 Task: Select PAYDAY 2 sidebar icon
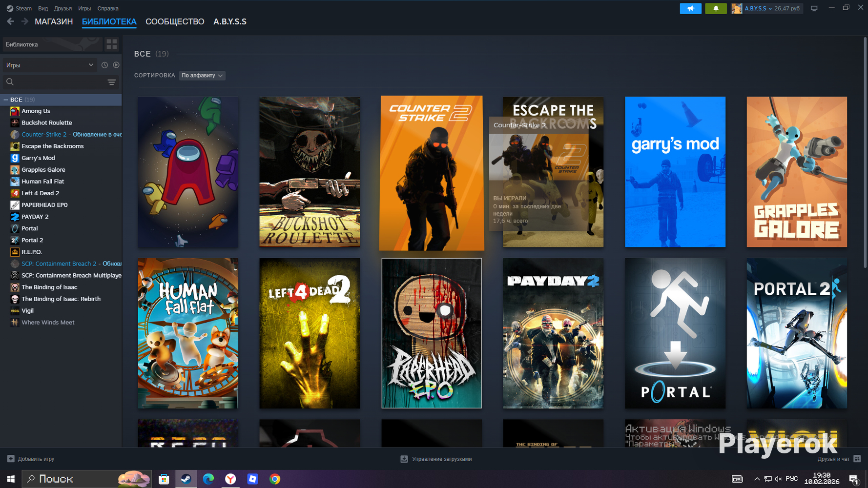tap(15, 217)
